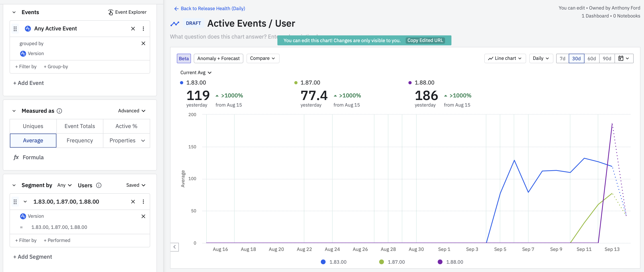This screenshot has width=644, height=272.
Task: Switch date range to 90d
Action: [x=607, y=58]
